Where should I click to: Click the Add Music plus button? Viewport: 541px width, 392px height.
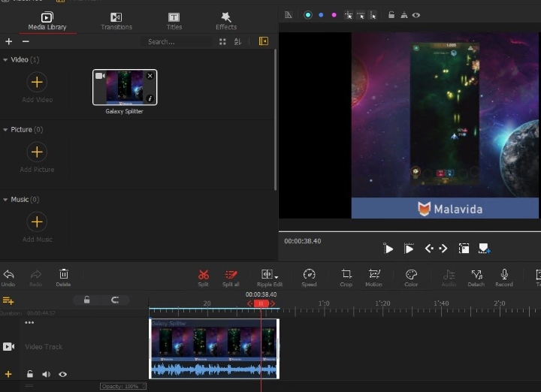pyautogui.click(x=37, y=222)
